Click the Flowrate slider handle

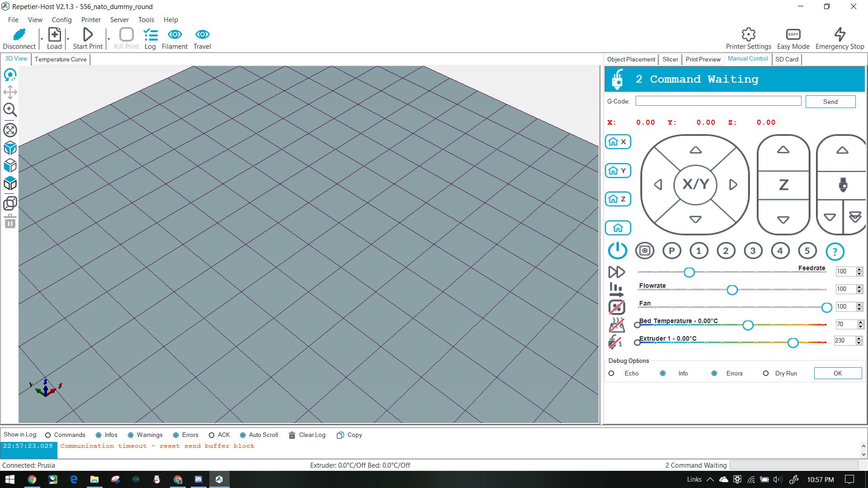[x=732, y=290]
